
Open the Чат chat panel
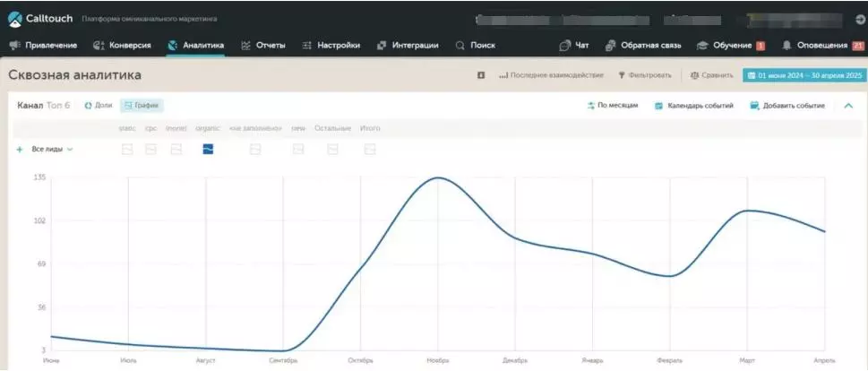pyautogui.click(x=573, y=46)
